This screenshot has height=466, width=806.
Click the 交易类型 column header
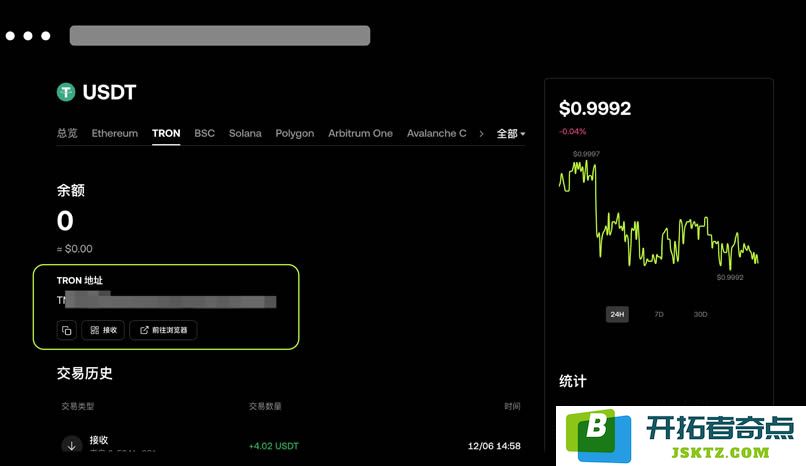pyautogui.click(x=78, y=406)
